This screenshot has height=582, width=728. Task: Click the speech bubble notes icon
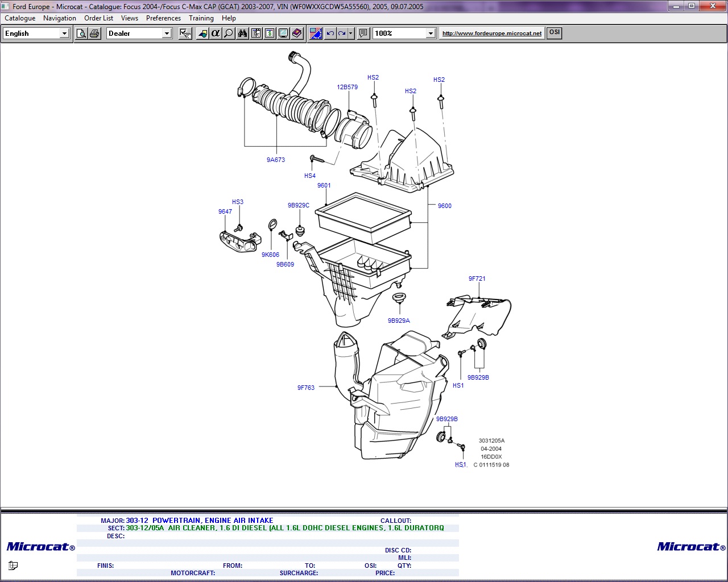(363, 34)
